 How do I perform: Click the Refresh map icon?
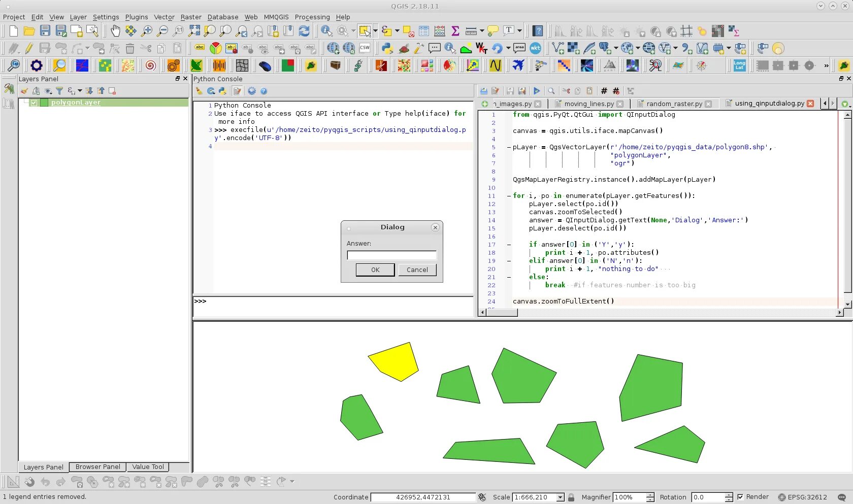pyautogui.click(x=304, y=31)
